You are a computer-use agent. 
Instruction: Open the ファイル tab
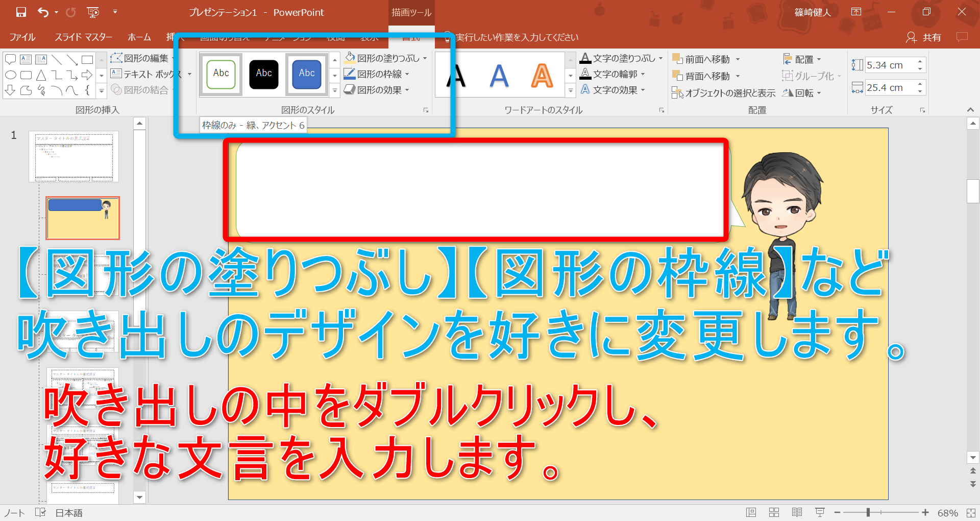22,37
